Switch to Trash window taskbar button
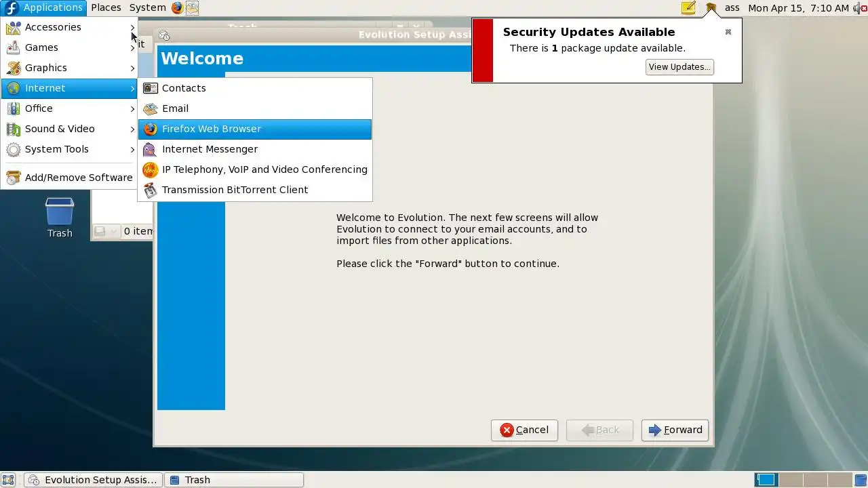Image resolution: width=868 pixels, height=488 pixels. point(233,480)
